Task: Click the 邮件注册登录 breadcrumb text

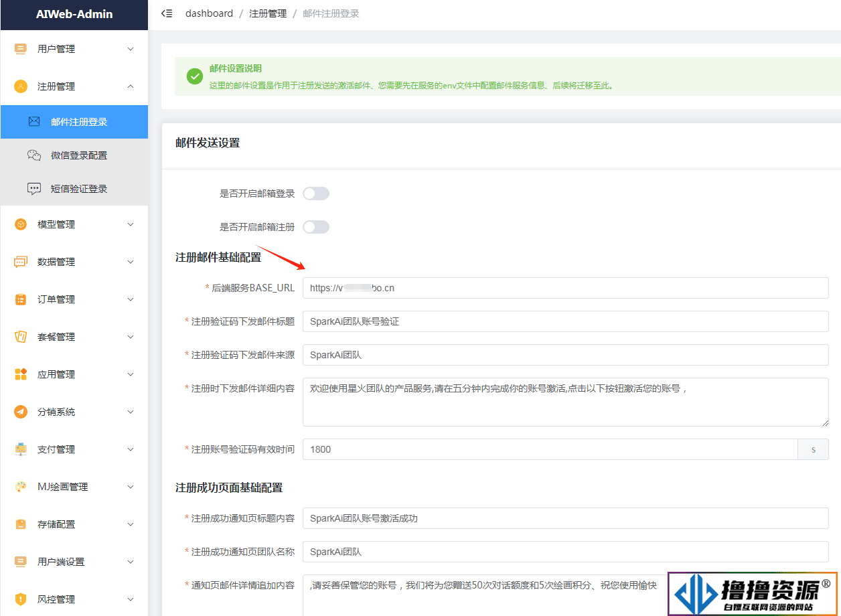Action: [x=331, y=13]
